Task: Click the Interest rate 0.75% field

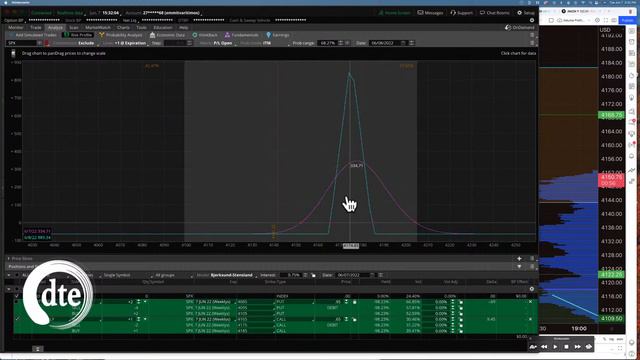Action: (x=292, y=275)
